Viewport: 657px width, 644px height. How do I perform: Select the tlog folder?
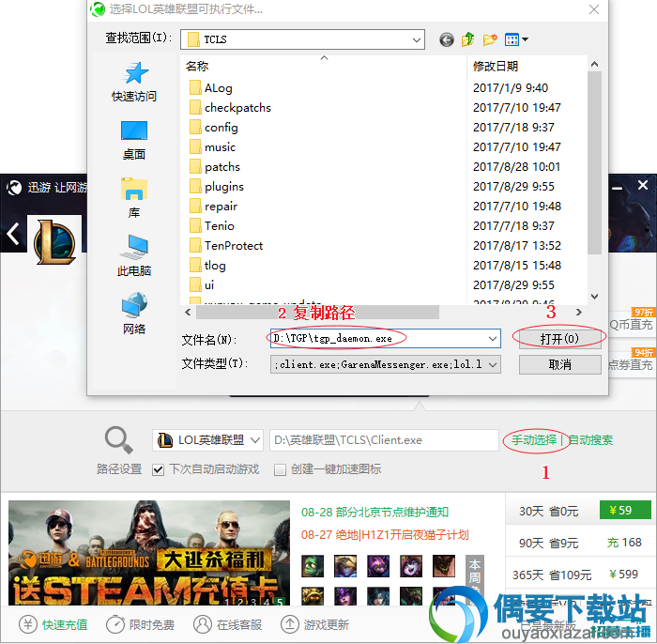[x=207, y=266]
